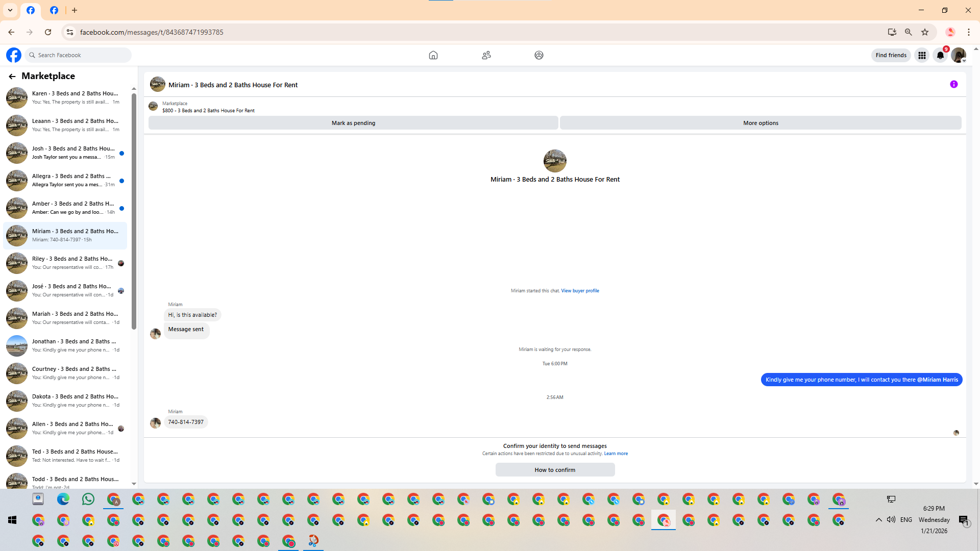This screenshot has height=551, width=980.
Task: Open the Friends icon in top navigation
Action: pos(486,55)
